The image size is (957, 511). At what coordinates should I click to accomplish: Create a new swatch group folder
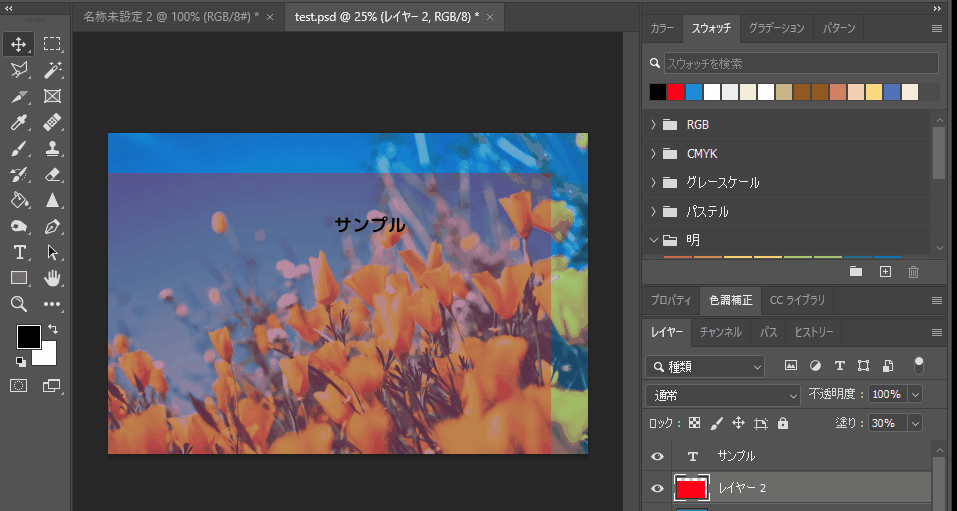(x=856, y=272)
